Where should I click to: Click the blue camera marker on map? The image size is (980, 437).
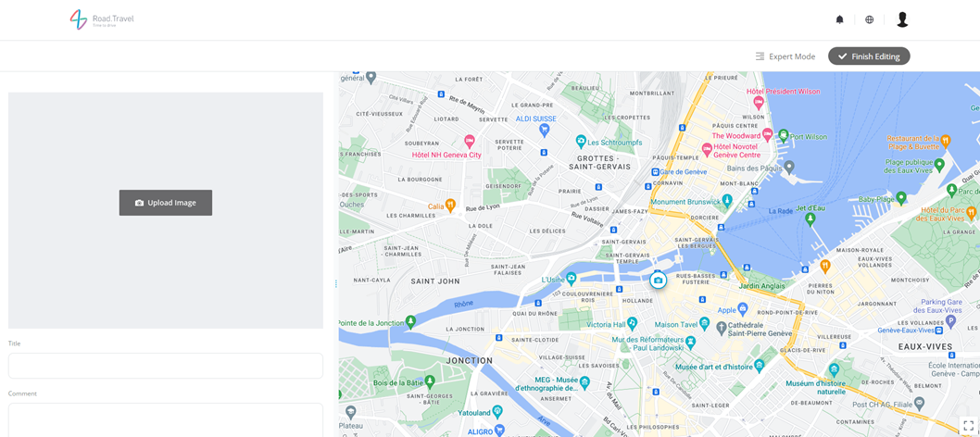pos(658,280)
